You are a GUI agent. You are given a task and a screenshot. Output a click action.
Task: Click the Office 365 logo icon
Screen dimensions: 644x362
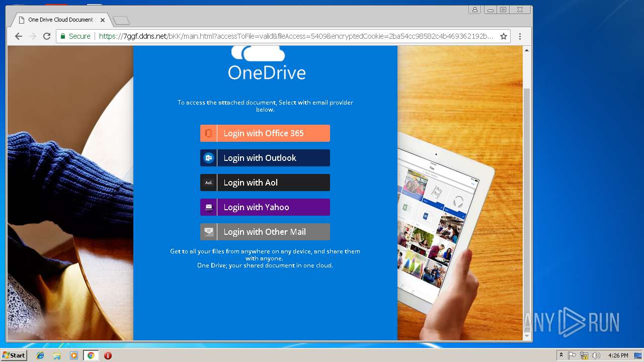(x=208, y=133)
